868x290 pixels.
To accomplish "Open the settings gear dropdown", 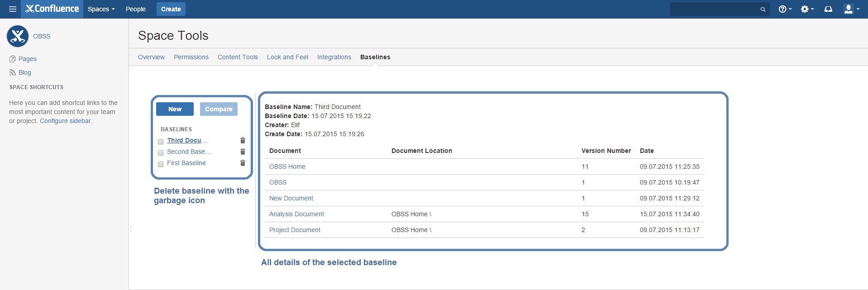I will pos(807,9).
